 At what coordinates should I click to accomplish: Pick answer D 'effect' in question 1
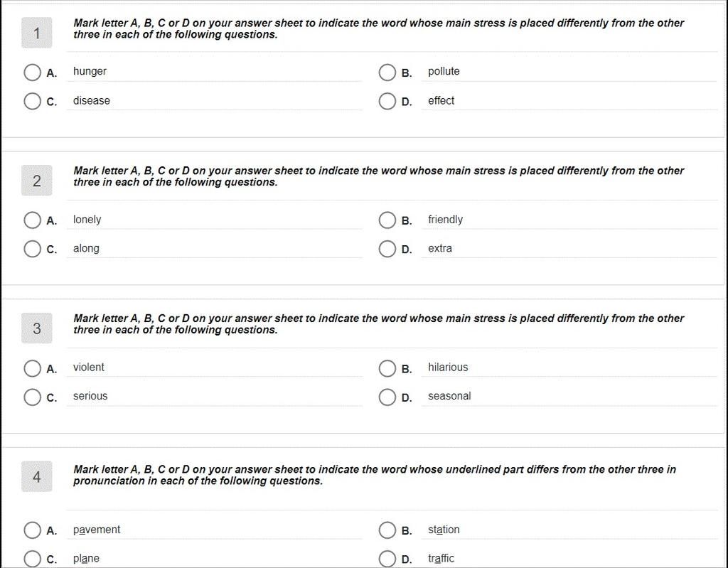[387, 101]
